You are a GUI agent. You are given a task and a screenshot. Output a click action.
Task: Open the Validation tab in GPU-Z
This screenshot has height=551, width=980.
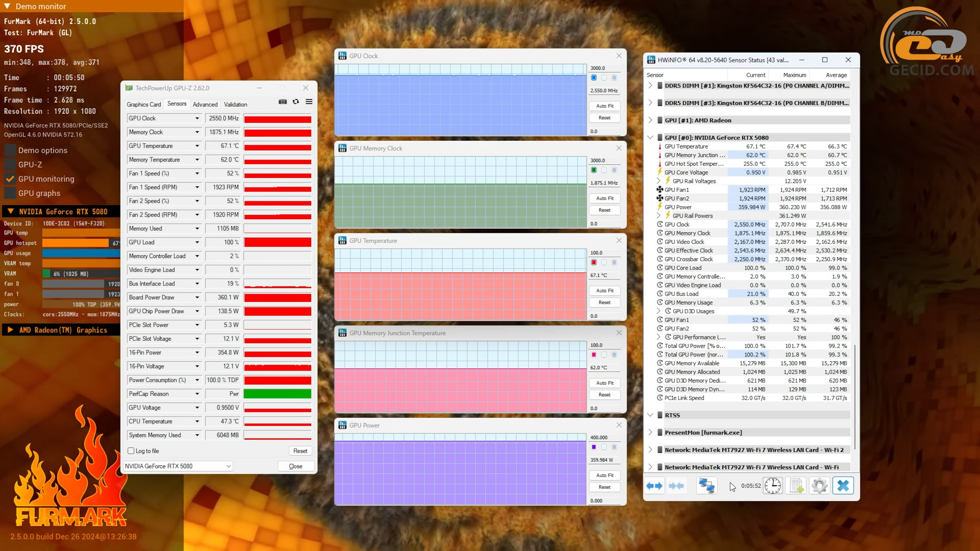pyautogui.click(x=235, y=105)
